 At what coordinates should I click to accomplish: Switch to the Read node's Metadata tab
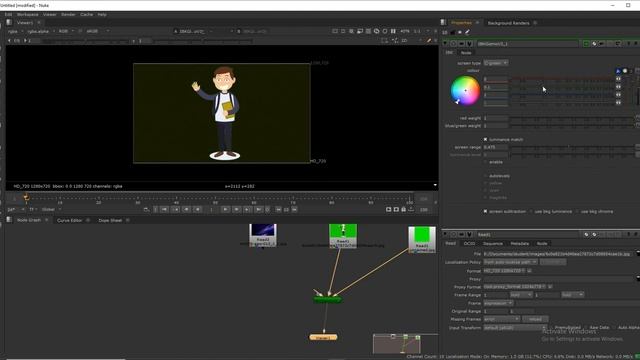coord(520,243)
